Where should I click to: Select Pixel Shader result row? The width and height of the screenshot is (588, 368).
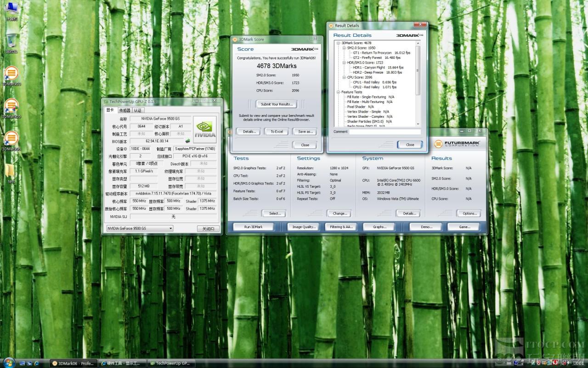[361, 107]
